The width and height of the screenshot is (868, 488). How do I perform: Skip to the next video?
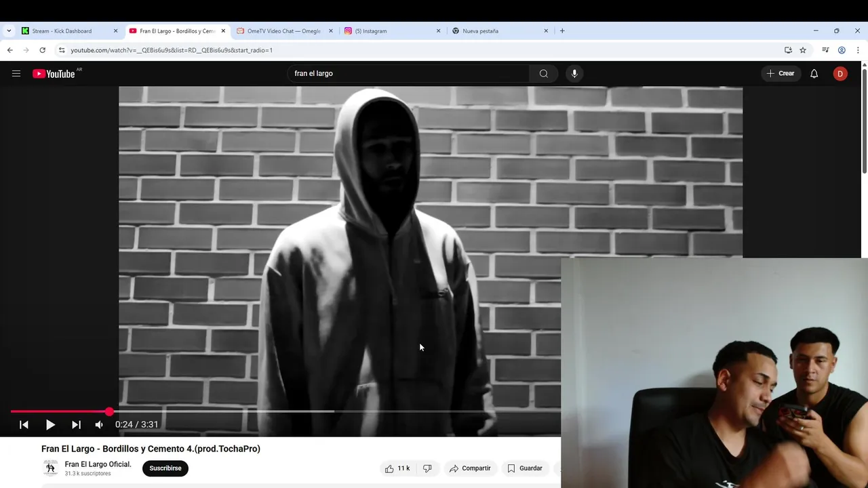(x=76, y=424)
